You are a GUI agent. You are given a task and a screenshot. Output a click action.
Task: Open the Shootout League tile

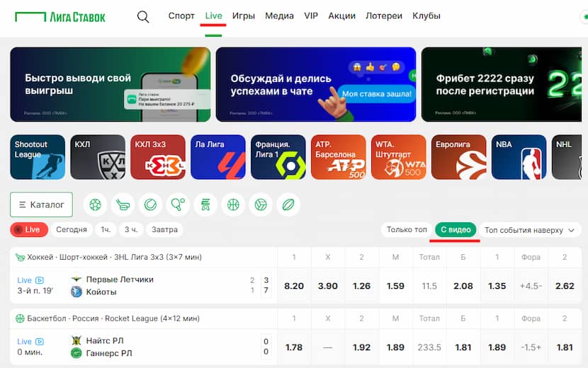(38, 157)
